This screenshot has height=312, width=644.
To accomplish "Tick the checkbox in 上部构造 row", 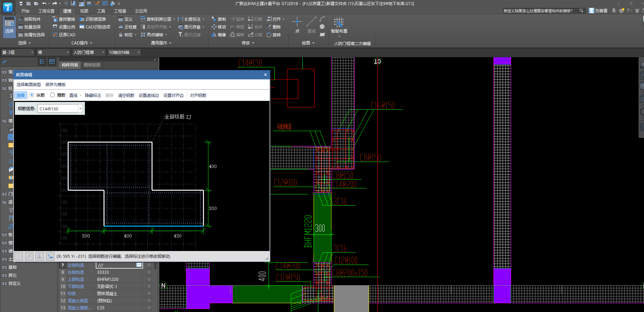I will click(149, 279).
